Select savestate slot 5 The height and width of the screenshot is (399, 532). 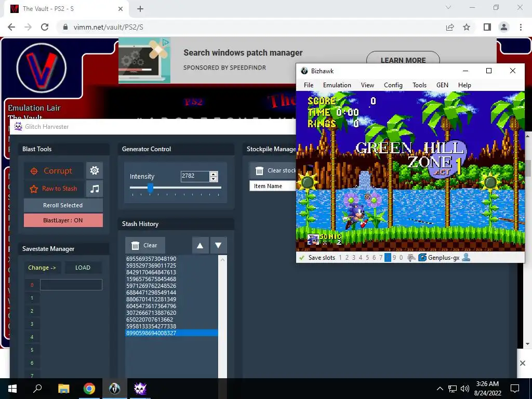click(32, 350)
